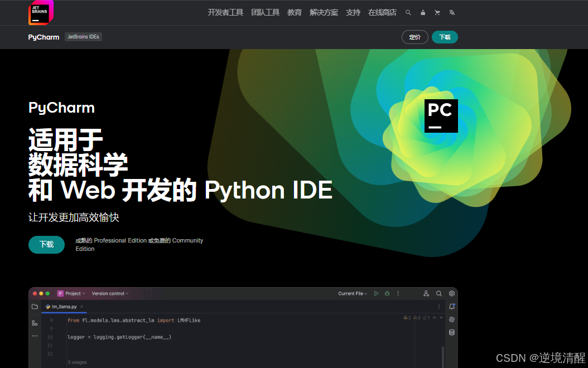The image size is (588, 368).
Task: Open the editor tab options menu icon
Action: (x=438, y=307)
